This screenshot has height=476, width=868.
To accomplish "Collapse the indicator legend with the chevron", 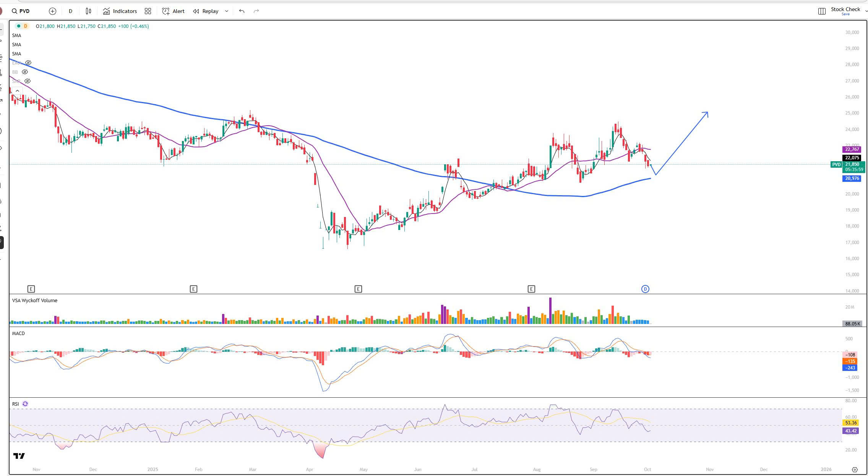I will click(17, 91).
